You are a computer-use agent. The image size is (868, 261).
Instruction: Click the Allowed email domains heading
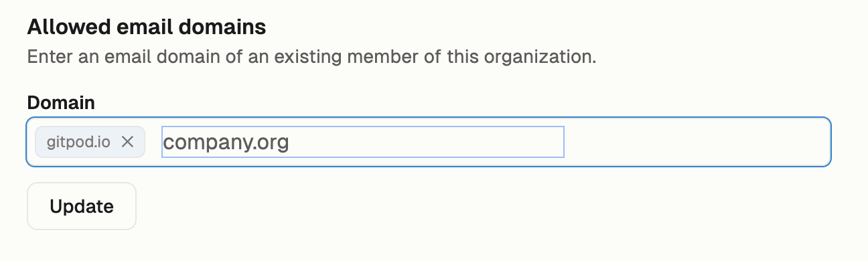point(147,27)
